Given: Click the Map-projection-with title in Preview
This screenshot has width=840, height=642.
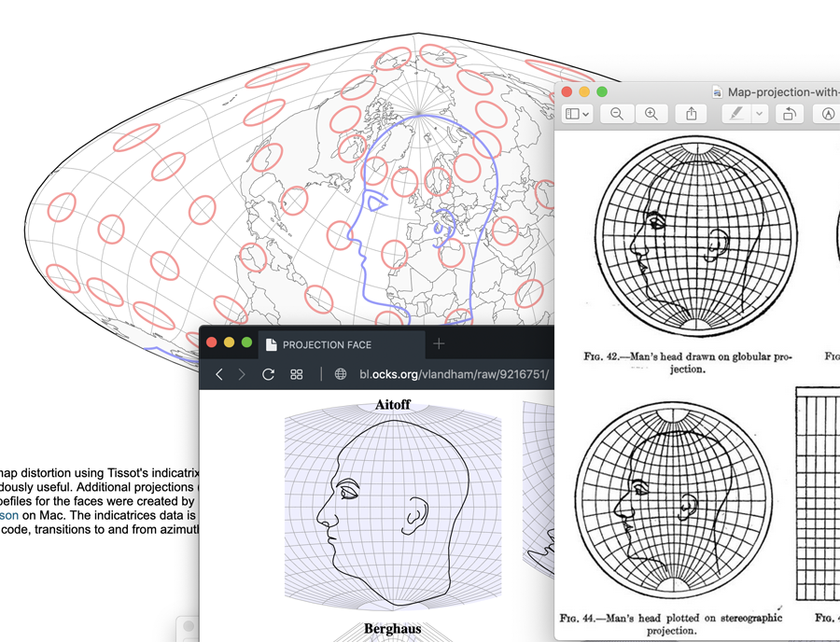Looking at the screenshot, I should tap(783, 92).
